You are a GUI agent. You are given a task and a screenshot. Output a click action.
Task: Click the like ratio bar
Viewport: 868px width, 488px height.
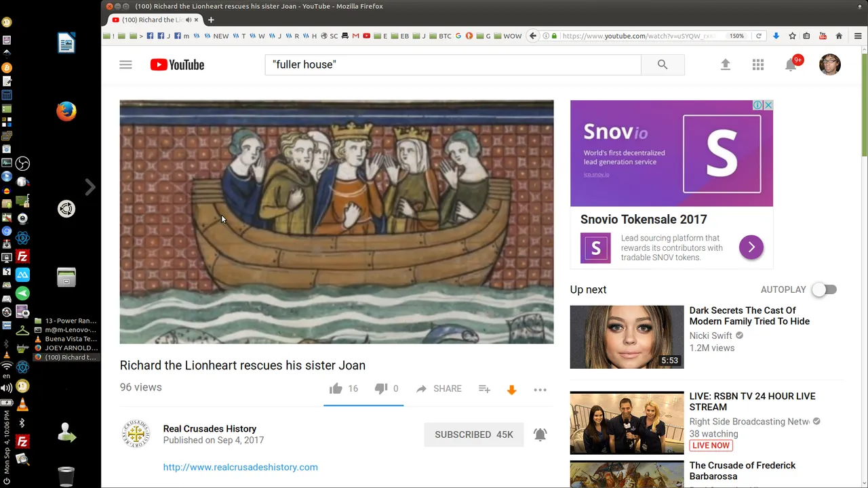(363, 405)
